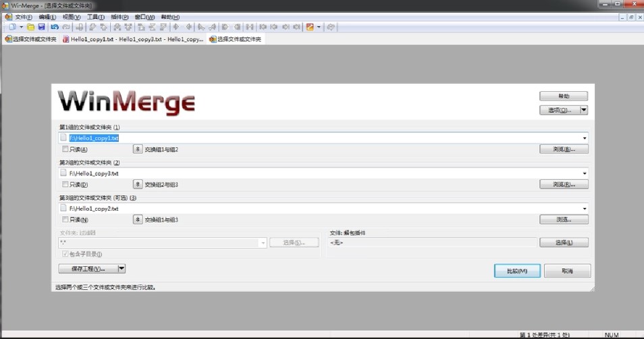The height and width of the screenshot is (339, 644).
Task: Click 浏览(R) browse button for group 2
Action: [564, 184]
